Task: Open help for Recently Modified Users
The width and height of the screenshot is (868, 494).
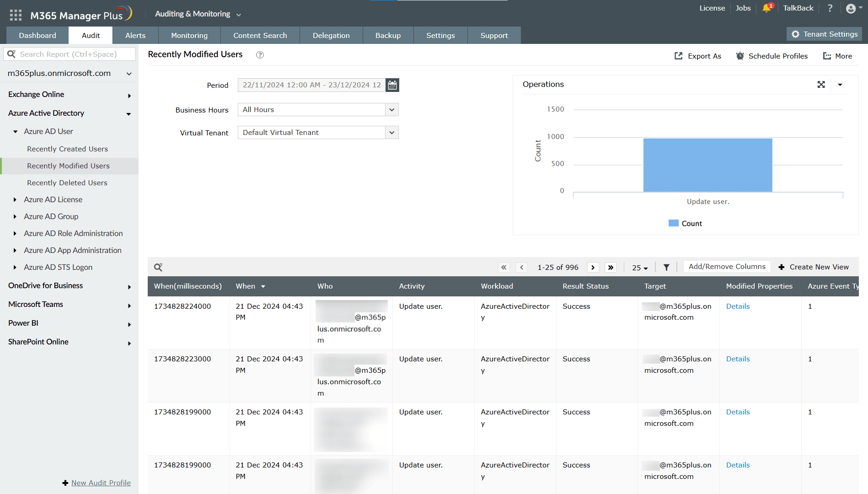Action: click(x=260, y=55)
